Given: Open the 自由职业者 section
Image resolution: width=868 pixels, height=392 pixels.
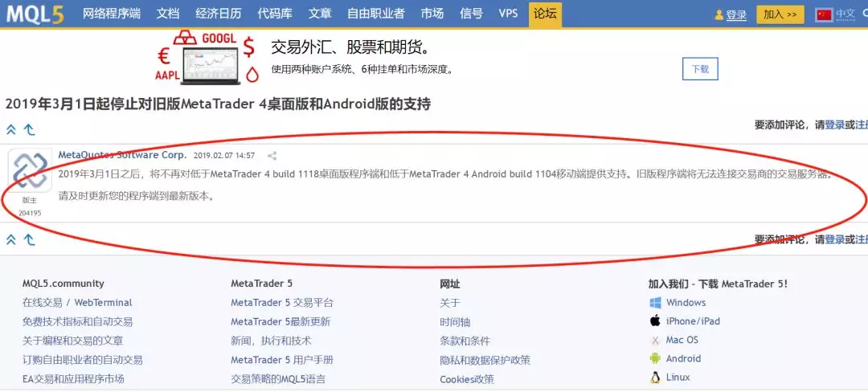Looking at the screenshot, I should 376,14.
